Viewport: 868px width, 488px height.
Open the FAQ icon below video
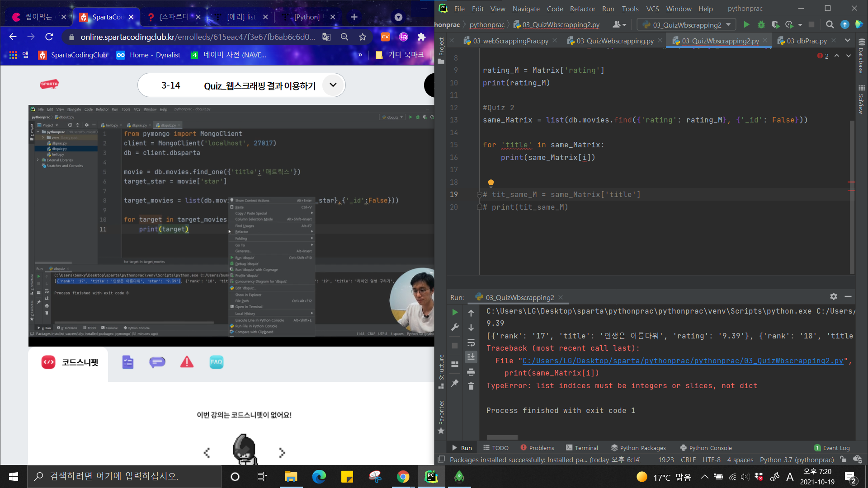[216, 362]
